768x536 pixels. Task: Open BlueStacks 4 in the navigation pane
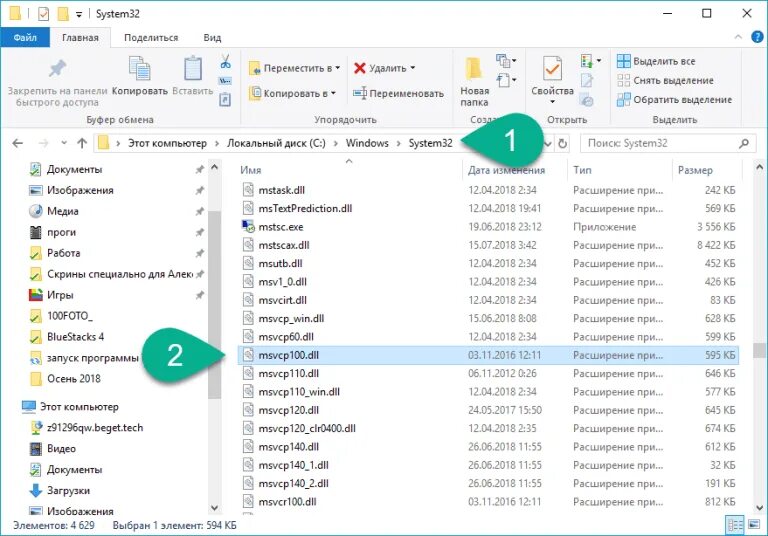(x=75, y=337)
